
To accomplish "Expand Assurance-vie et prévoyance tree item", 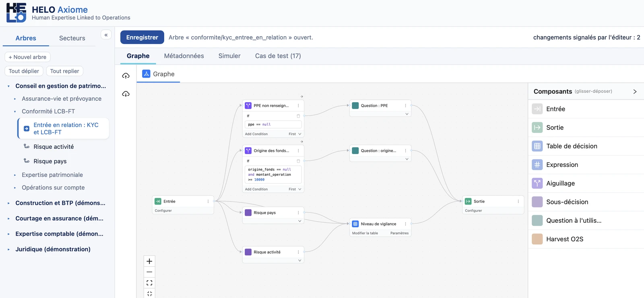I will 15,99.
